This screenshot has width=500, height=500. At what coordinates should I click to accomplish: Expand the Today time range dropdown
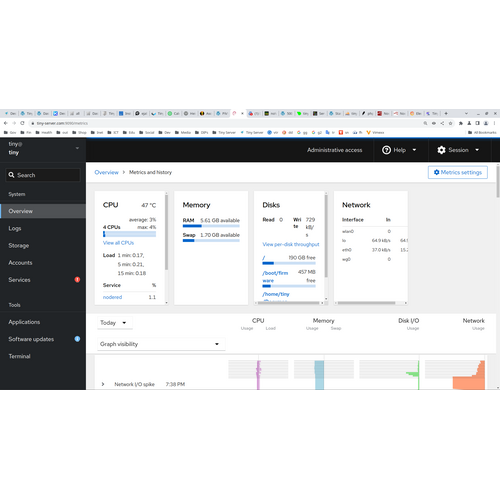(115, 323)
